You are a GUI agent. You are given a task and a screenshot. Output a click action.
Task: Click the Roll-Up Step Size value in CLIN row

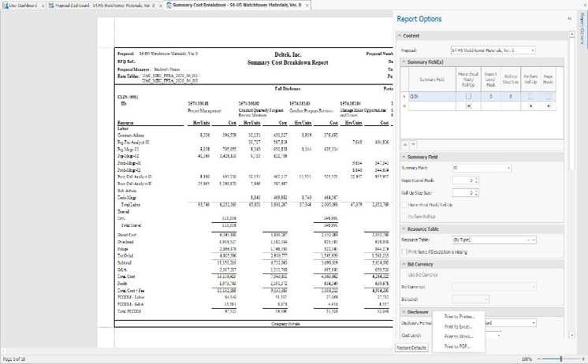[x=511, y=96]
